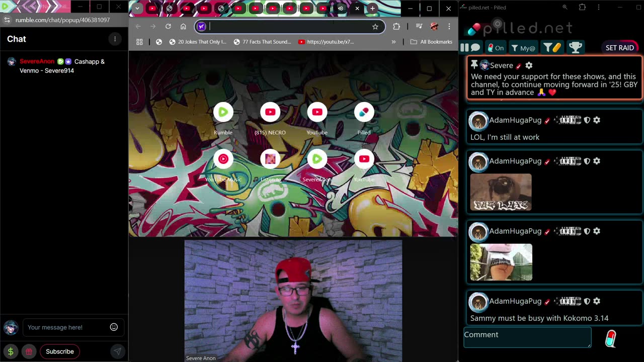This screenshot has height=362, width=644.
Task: Send the Rumble chat message
Action: pos(117,351)
